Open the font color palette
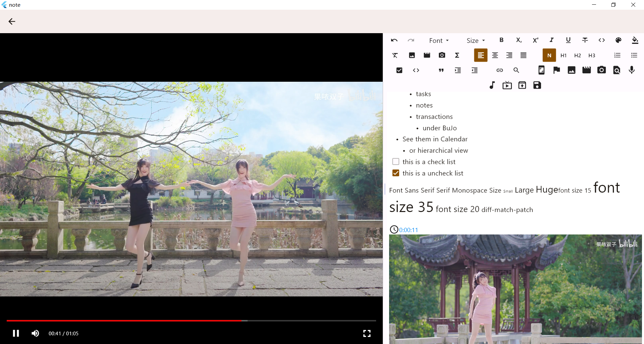The height and width of the screenshot is (344, 644). tap(619, 40)
